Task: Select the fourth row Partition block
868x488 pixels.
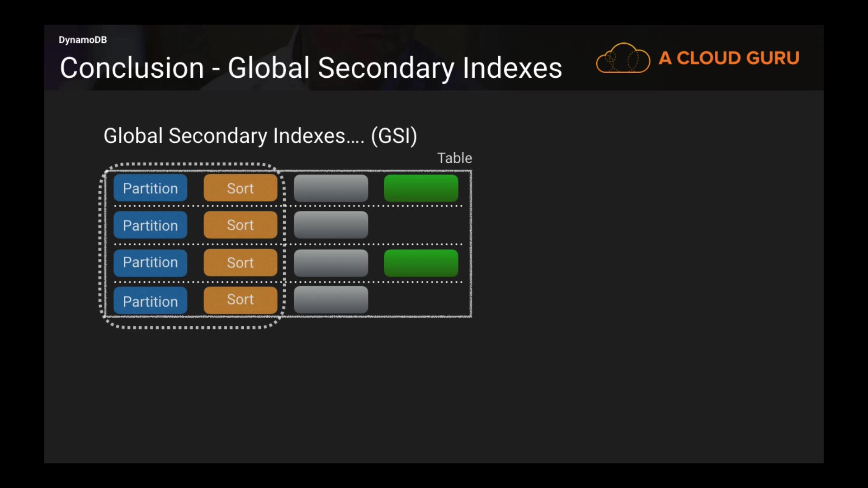Action: coord(150,301)
